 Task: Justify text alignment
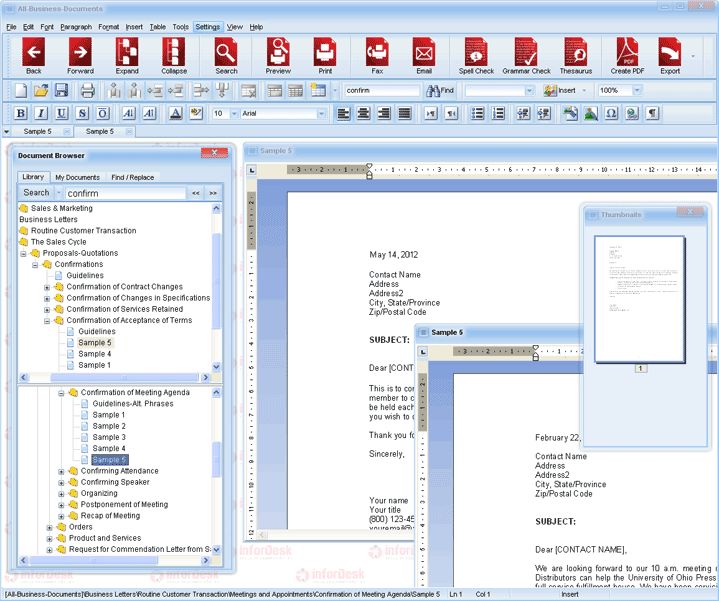pyautogui.click(x=404, y=113)
